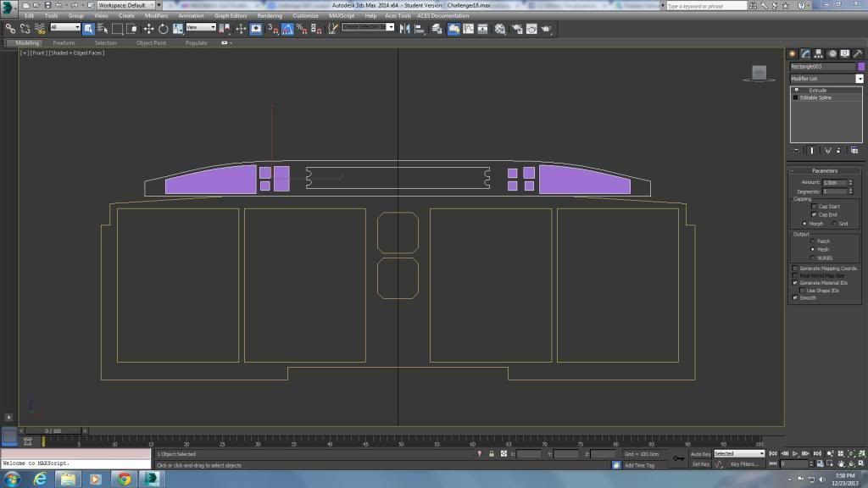The height and width of the screenshot is (488, 868).
Task: Select the Patch output radio button
Action: [x=812, y=241]
